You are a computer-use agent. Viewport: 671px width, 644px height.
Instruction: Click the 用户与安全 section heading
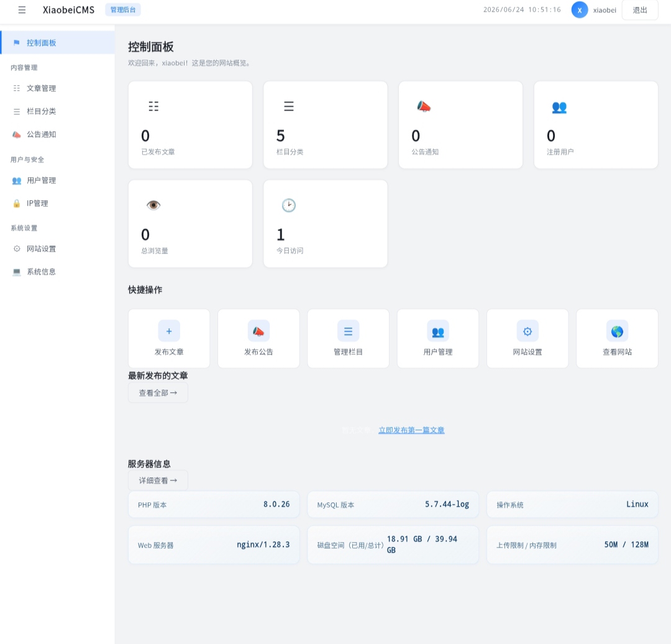pyautogui.click(x=27, y=160)
